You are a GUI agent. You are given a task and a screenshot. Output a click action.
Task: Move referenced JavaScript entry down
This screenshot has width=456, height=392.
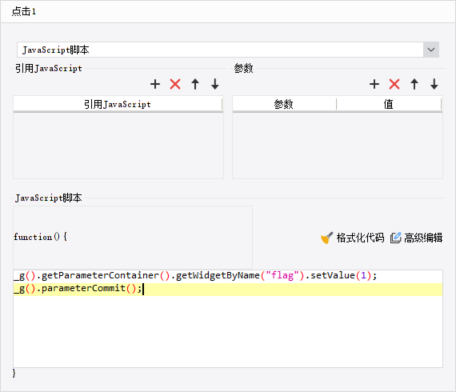tap(215, 84)
